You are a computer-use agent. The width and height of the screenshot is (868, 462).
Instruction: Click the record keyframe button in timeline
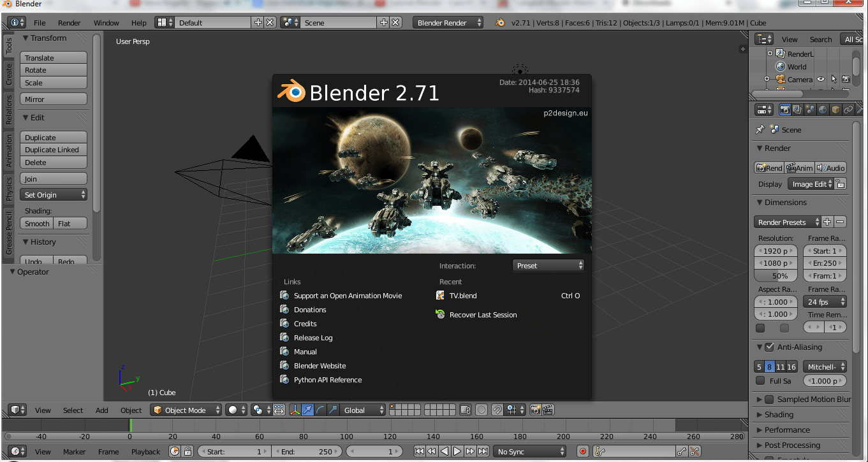tap(582, 451)
